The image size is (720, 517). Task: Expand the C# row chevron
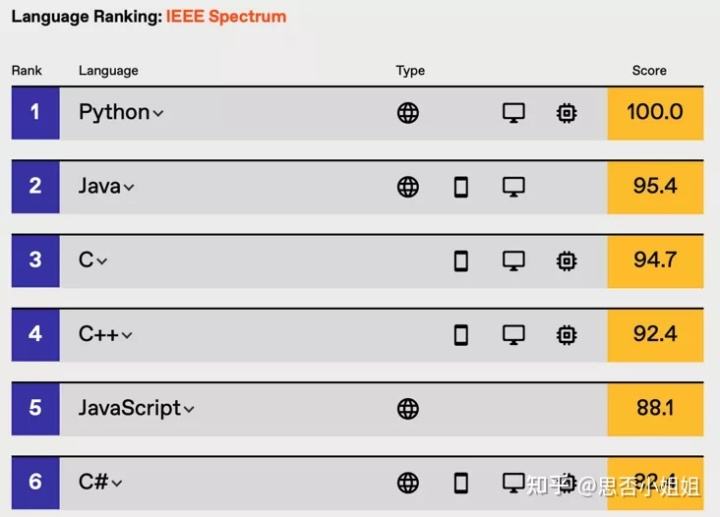pos(117,483)
